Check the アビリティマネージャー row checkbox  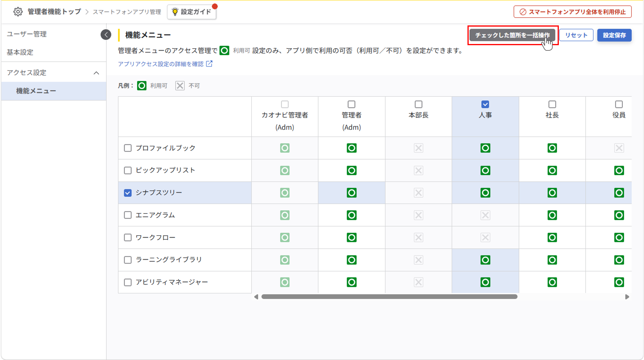click(x=128, y=282)
